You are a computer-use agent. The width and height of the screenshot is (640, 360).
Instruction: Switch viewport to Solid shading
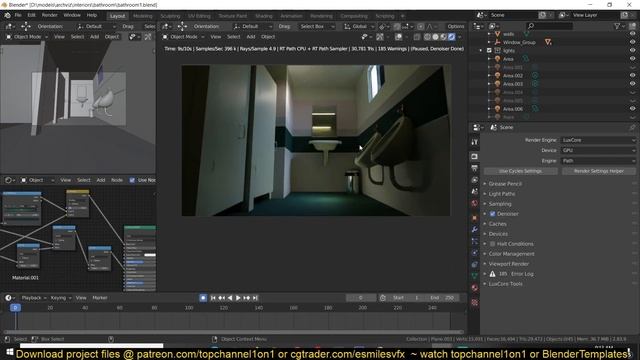(x=435, y=37)
